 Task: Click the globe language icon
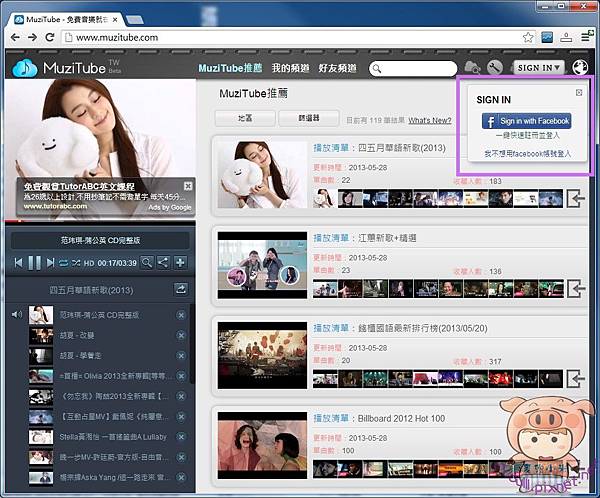point(580,68)
